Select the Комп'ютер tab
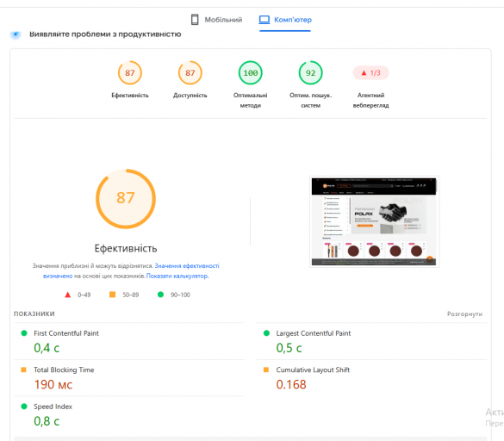504x441 pixels. [285, 20]
